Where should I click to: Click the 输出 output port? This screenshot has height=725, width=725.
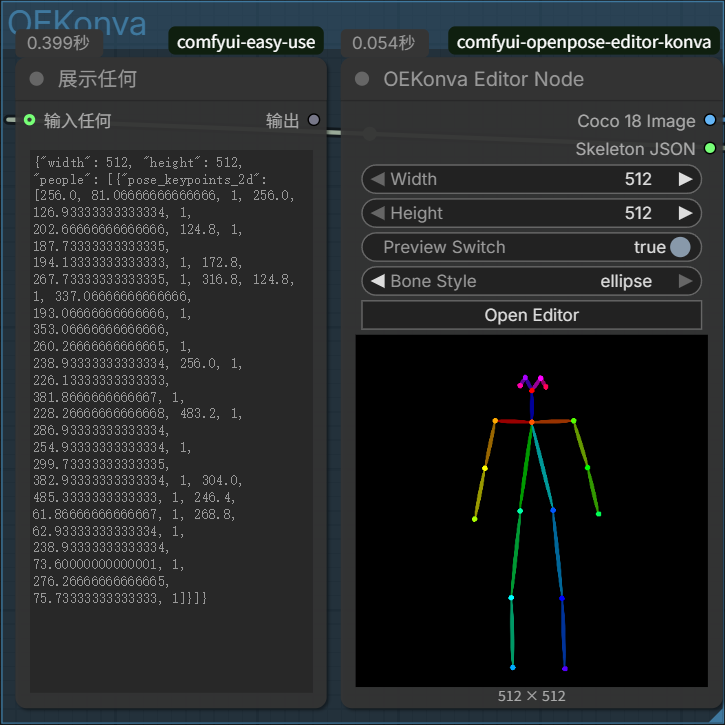(314, 120)
